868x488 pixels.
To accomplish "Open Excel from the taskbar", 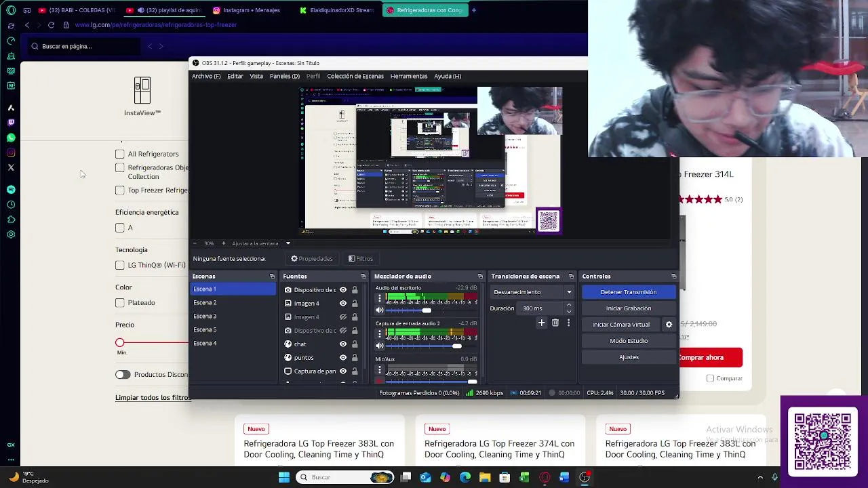I will [x=524, y=477].
